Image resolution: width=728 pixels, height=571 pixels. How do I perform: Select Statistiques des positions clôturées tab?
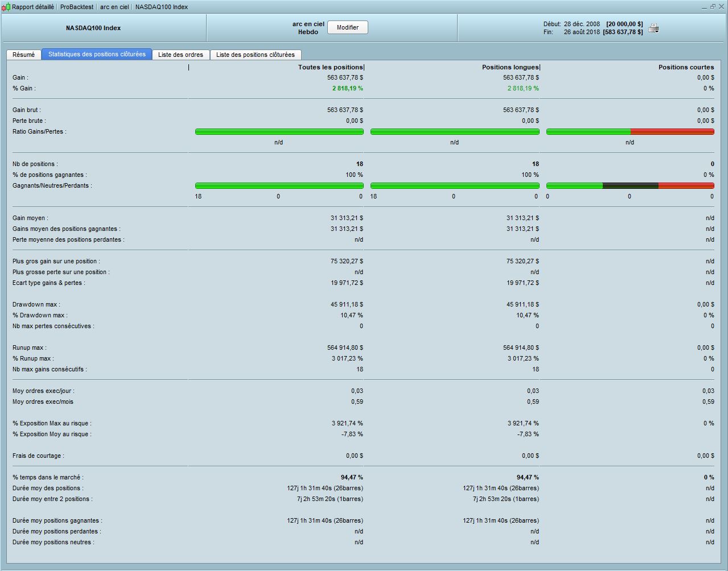(x=97, y=54)
